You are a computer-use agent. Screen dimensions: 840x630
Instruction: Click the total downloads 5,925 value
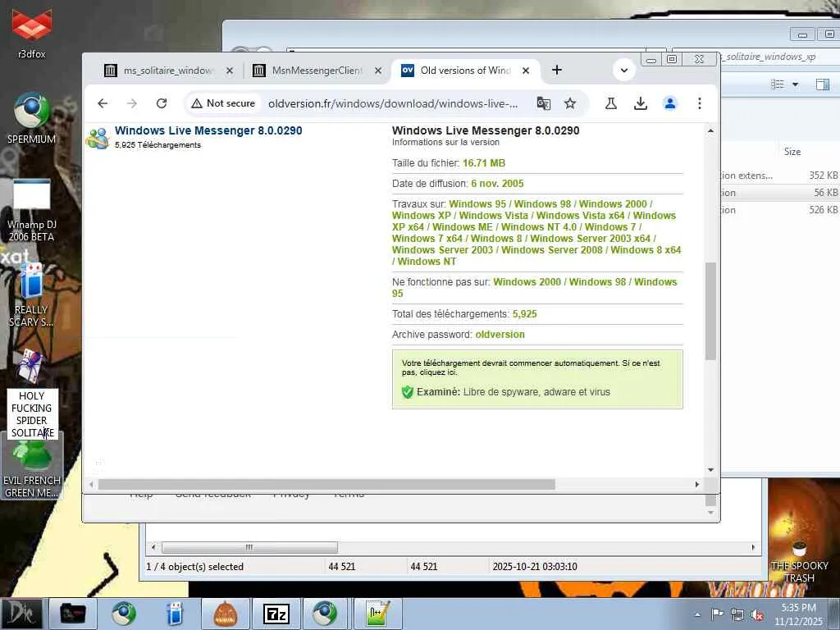[x=524, y=314]
